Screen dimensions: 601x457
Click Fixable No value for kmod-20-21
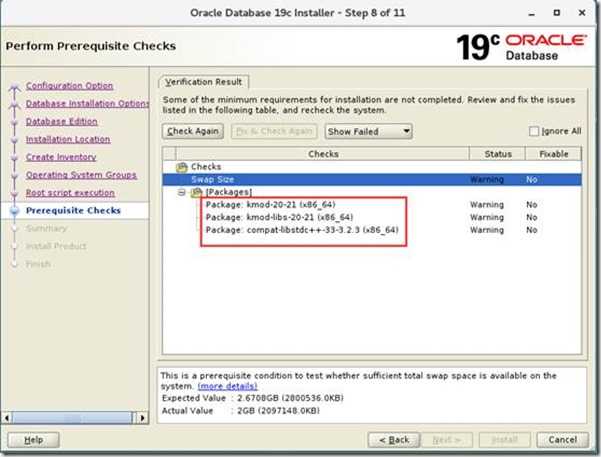pos(531,204)
